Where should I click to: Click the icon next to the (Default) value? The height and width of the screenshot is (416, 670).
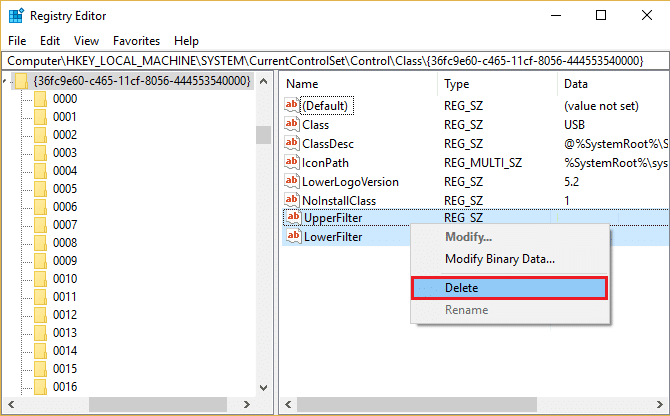coord(293,106)
